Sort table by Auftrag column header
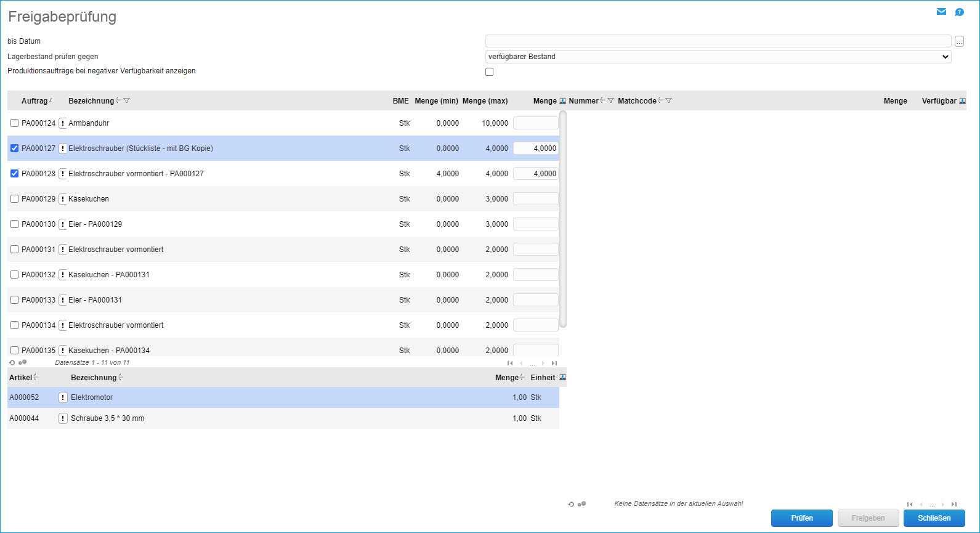The image size is (980, 533). pos(34,101)
